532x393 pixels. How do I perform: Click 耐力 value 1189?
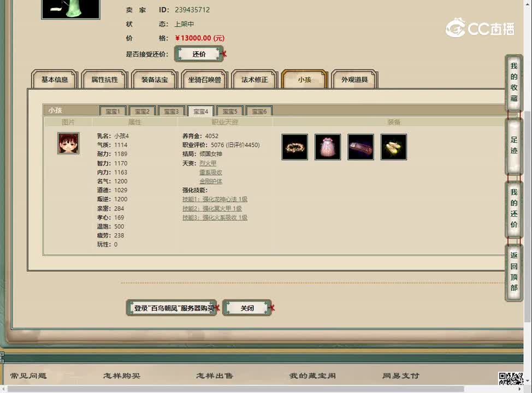pyautogui.click(x=121, y=154)
